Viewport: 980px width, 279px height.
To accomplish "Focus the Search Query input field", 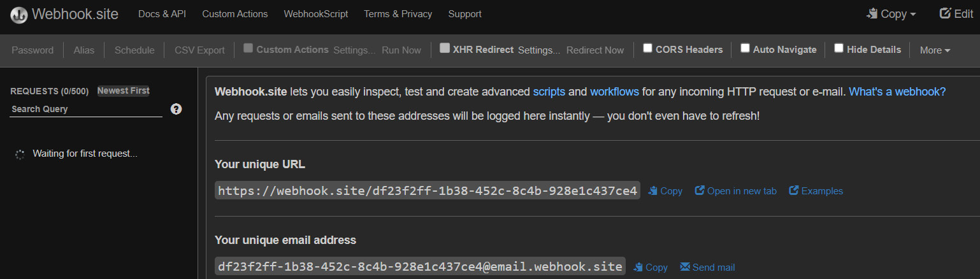I will click(x=86, y=110).
